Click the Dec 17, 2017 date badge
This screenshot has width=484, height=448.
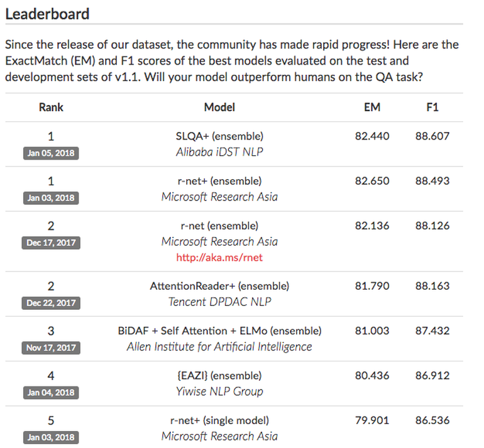point(51,243)
